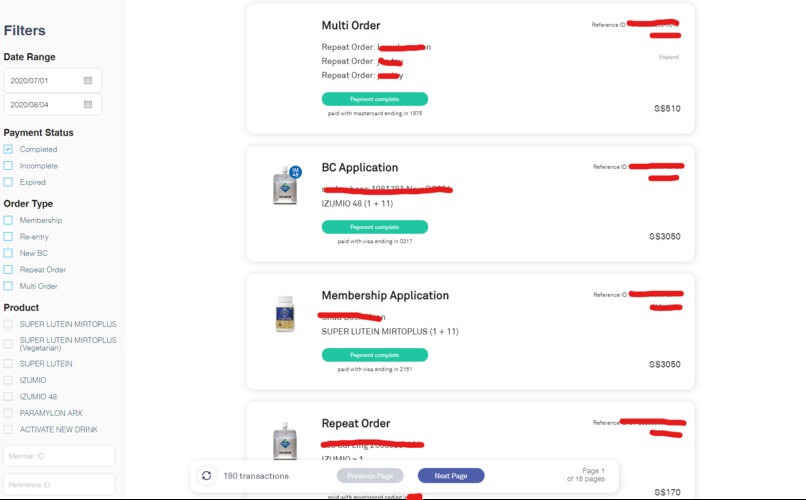Tick ACTIVATE NEW DRINK product filter
This screenshot has width=806, height=500.
pyautogui.click(x=8, y=429)
